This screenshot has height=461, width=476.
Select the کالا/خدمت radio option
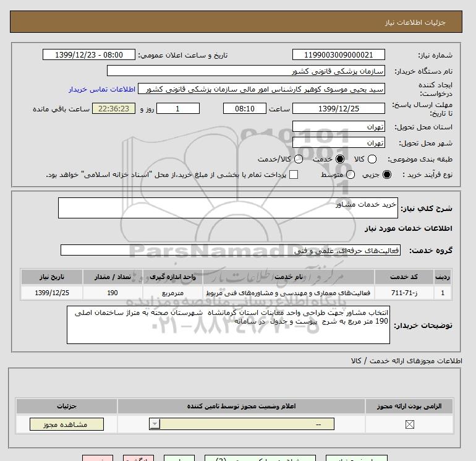point(299,159)
